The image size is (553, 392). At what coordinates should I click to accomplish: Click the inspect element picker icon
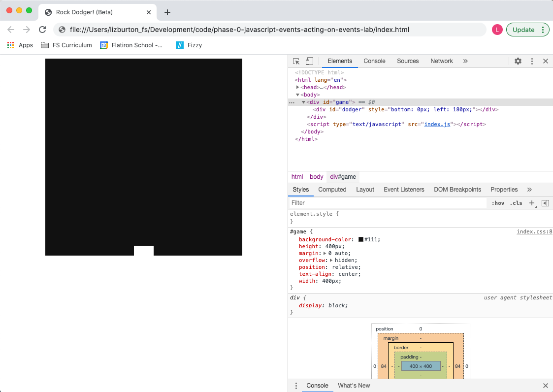pyautogui.click(x=296, y=61)
